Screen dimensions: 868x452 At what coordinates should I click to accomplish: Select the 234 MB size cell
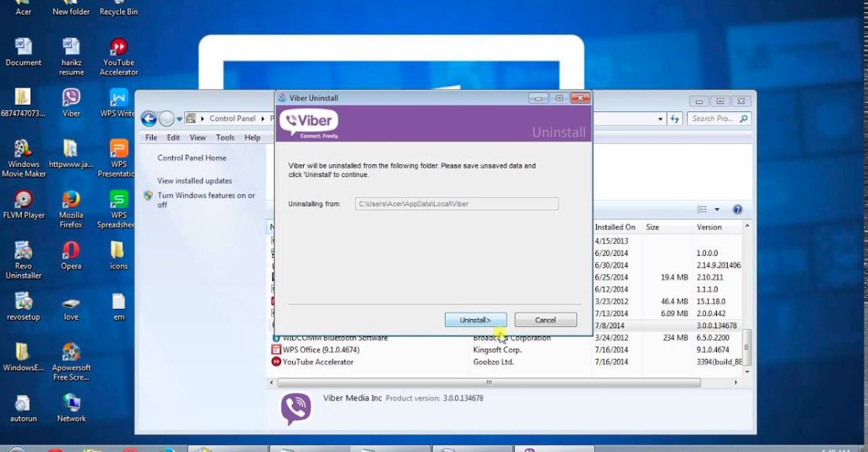(x=676, y=338)
